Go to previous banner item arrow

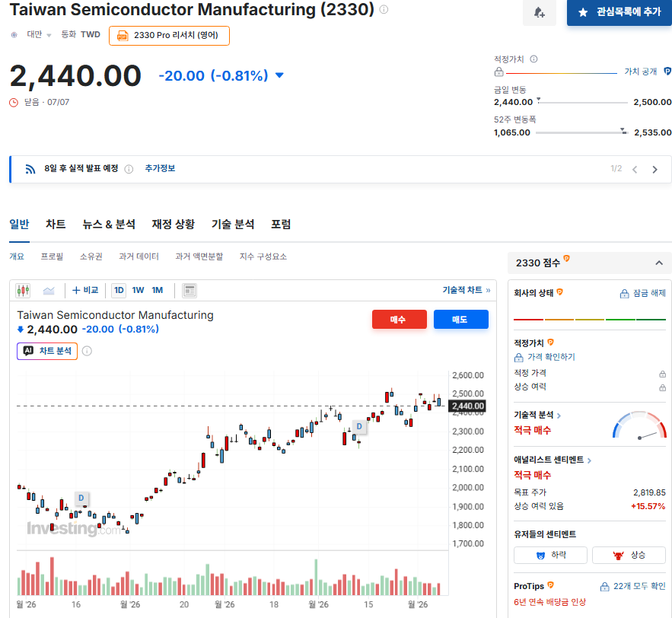[x=635, y=169]
